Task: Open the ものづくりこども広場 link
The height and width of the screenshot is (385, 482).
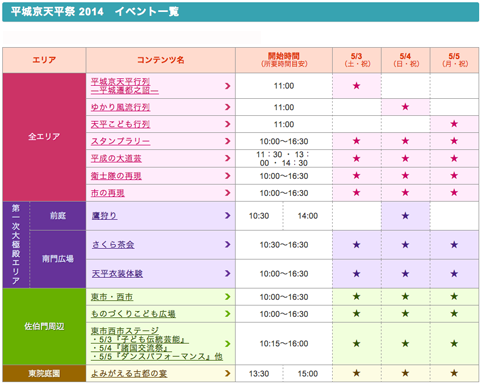Action: 133,314
